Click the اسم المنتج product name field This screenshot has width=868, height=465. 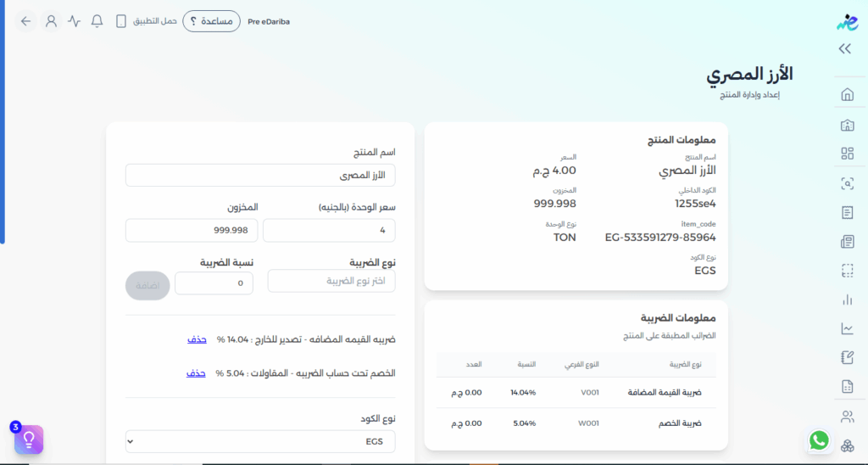pyautogui.click(x=260, y=175)
